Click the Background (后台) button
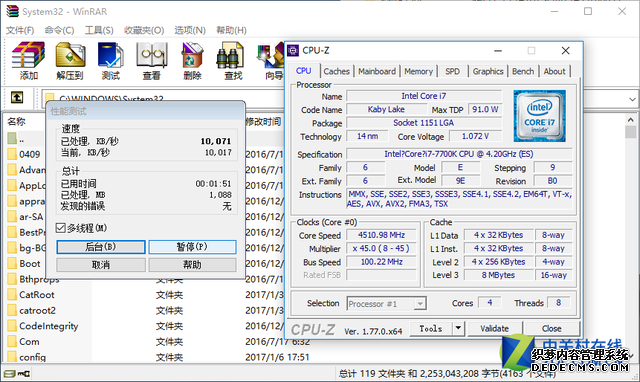 pos(100,247)
